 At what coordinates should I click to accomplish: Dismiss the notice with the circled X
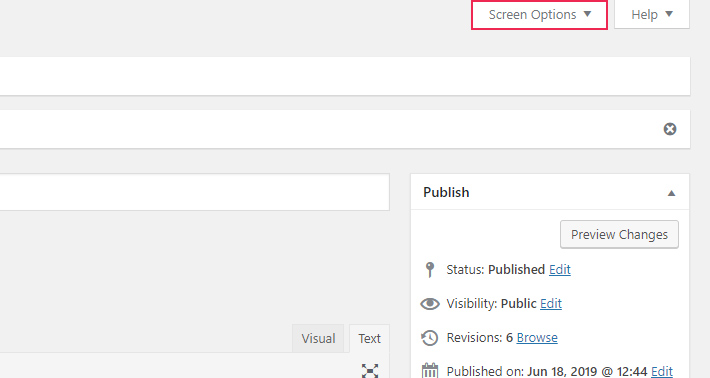pyautogui.click(x=670, y=129)
